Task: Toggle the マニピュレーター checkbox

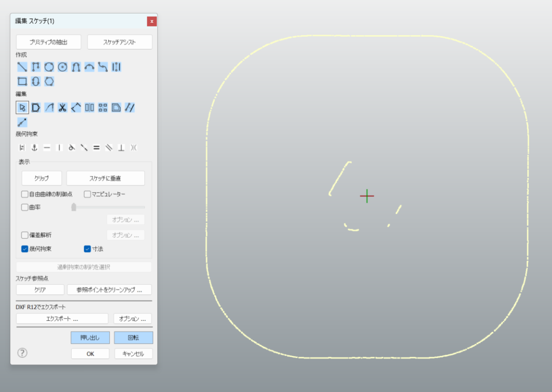Action: (x=87, y=194)
